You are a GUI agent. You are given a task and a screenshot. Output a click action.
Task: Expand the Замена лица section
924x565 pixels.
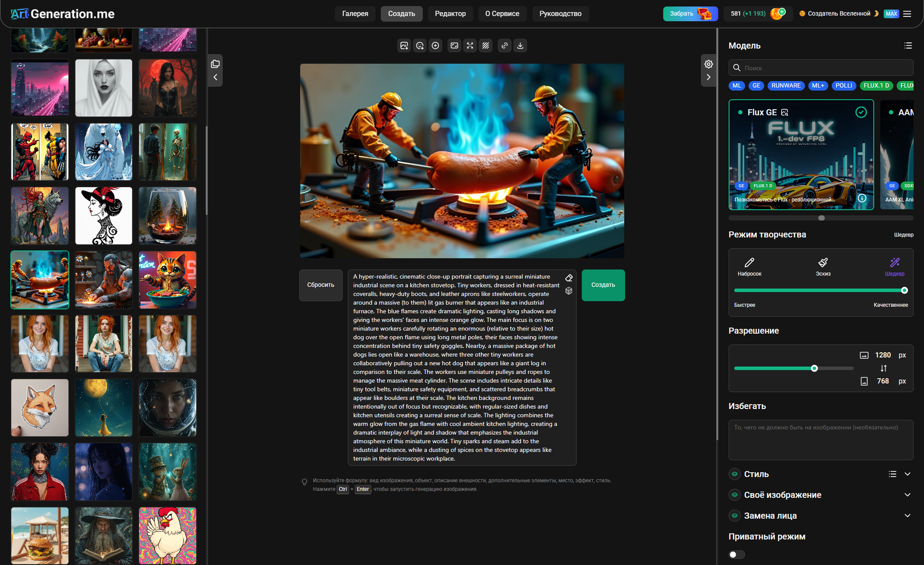pyautogui.click(x=908, y=516)
